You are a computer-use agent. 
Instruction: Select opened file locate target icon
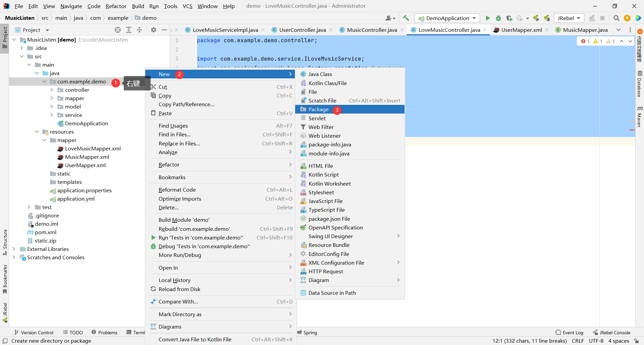pyautogui.click(x=118, y=30)
